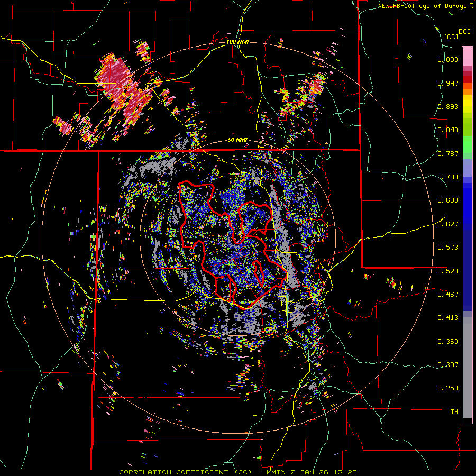Click the 0.840 scale value

click(x=448, y=130)
